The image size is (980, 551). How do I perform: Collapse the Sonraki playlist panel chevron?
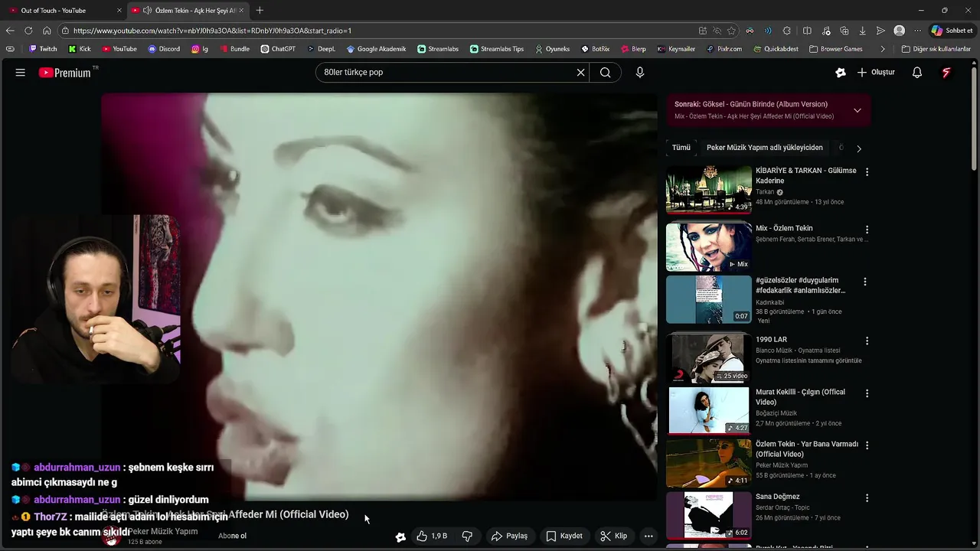coord(857,110)
